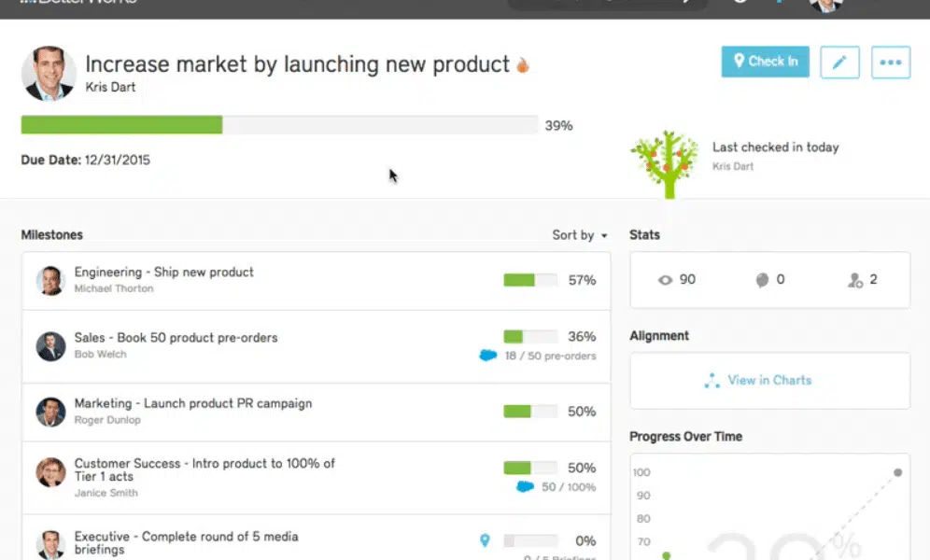Screen dimensions: 930x560
Task: Open the three-dots more options menu
Action: pos(891,63)
